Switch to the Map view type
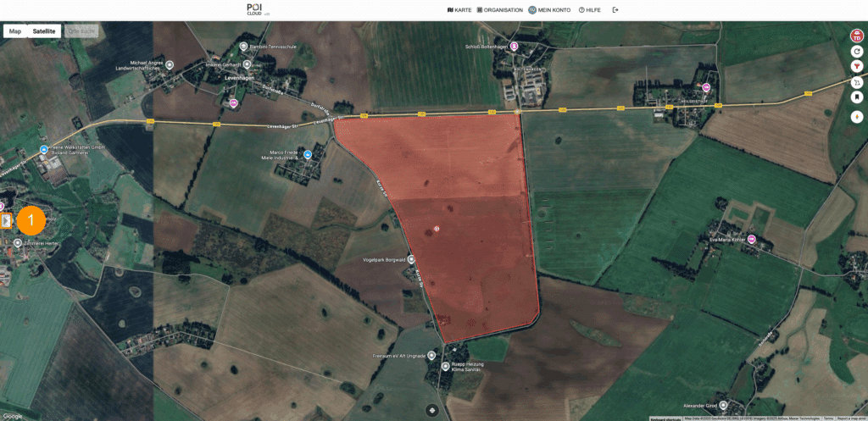The image size is (868, 421). [15, 30]
